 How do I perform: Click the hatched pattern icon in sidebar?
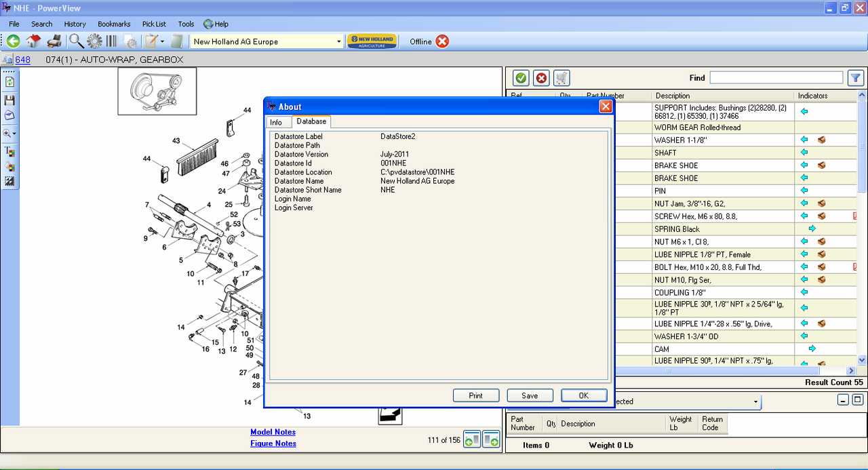tap(9, 181)
